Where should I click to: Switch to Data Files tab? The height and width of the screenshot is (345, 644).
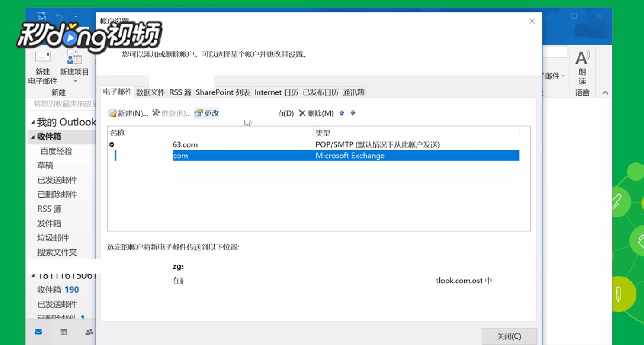coord(151,92)
